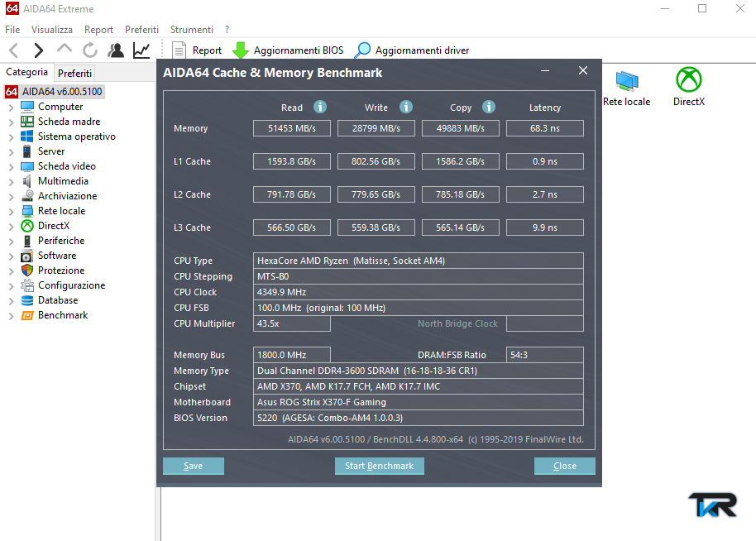Click the Close button in benchmark dialog
Screen dimensions: 756x541
(x=565, y=466)
